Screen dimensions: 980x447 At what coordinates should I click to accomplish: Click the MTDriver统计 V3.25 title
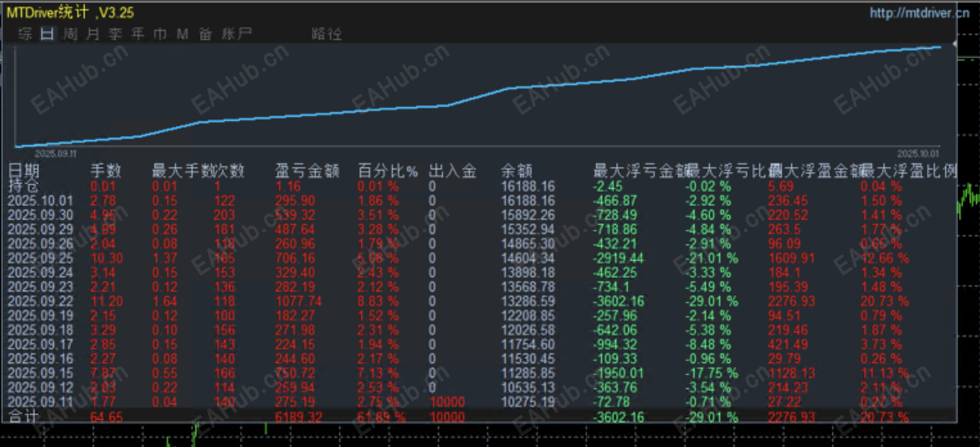[71, 13]
